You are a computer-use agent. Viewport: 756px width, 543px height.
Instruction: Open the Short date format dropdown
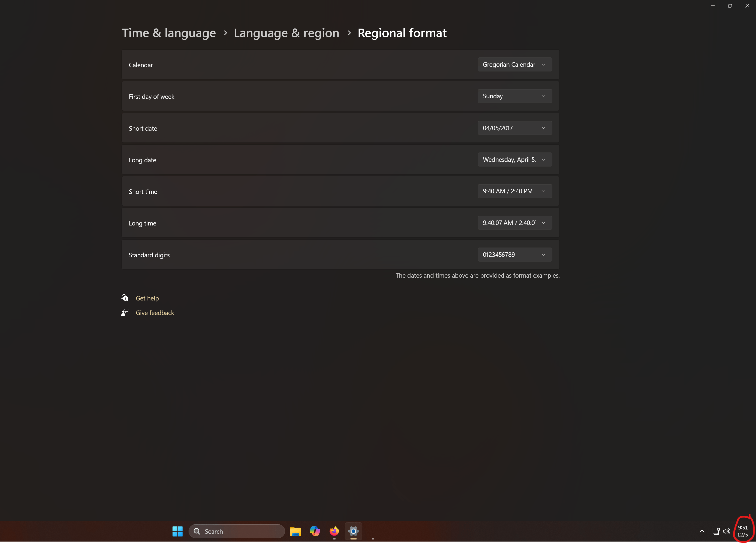coord(514,128)
